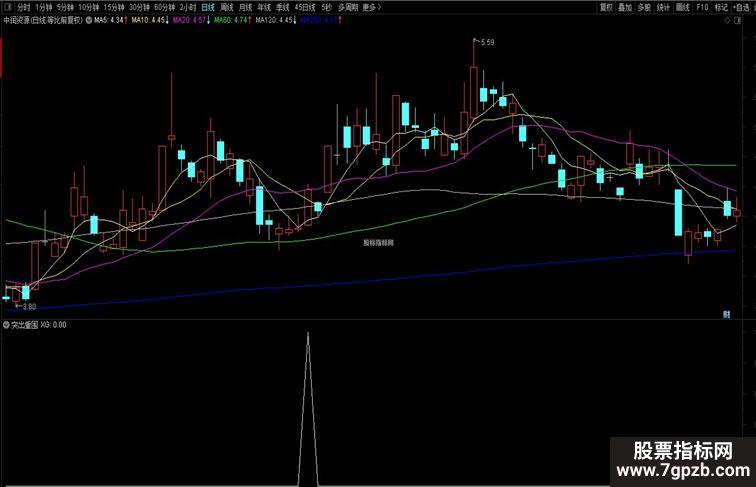Open the F10 company info
Viewport: 756px width, 487px height.
702,7
